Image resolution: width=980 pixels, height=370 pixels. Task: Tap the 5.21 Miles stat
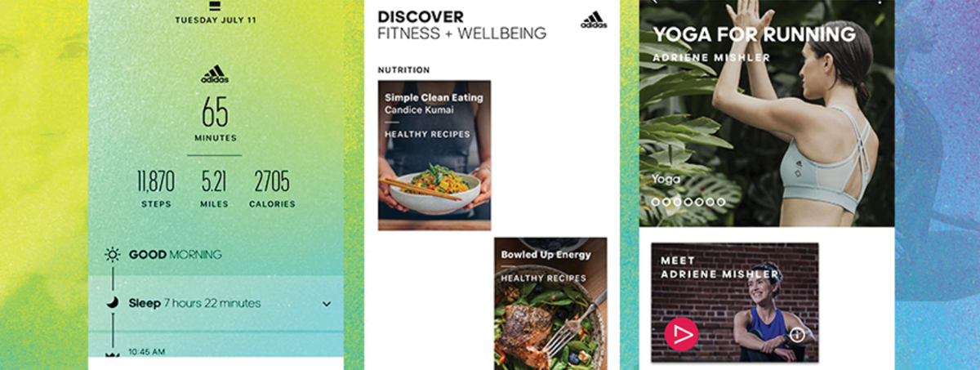tap(215, 189)
